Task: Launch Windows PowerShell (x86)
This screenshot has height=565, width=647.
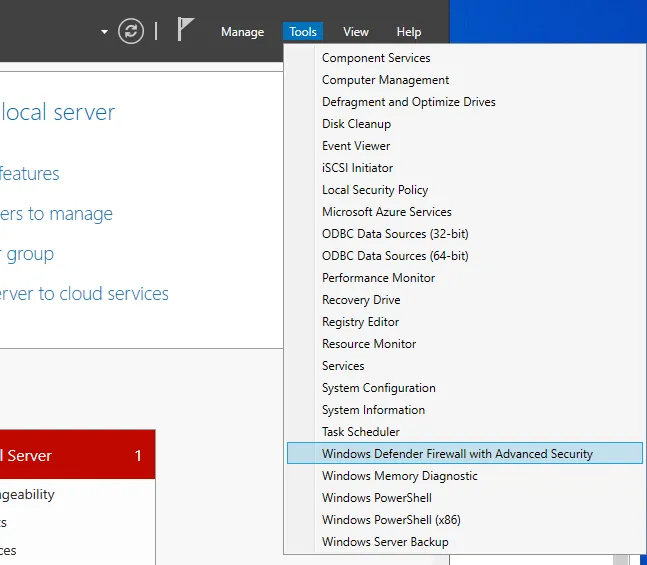Action: click(391, 520)
